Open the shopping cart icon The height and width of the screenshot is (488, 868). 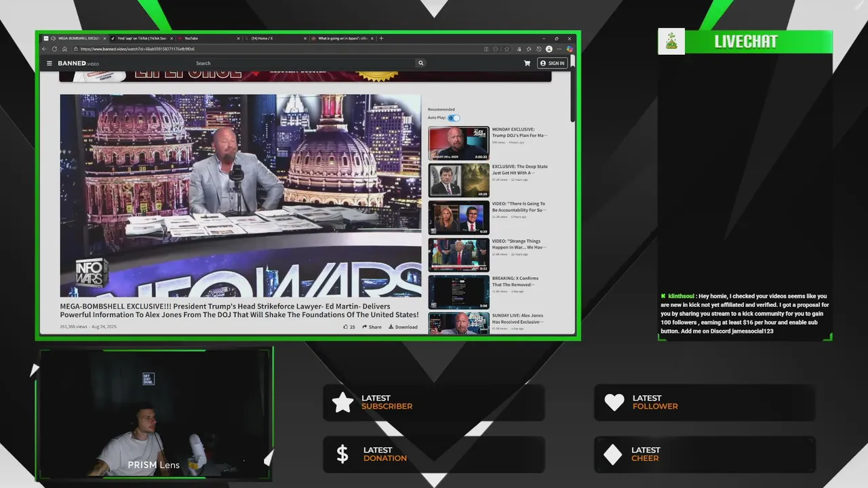click(527, 63)
